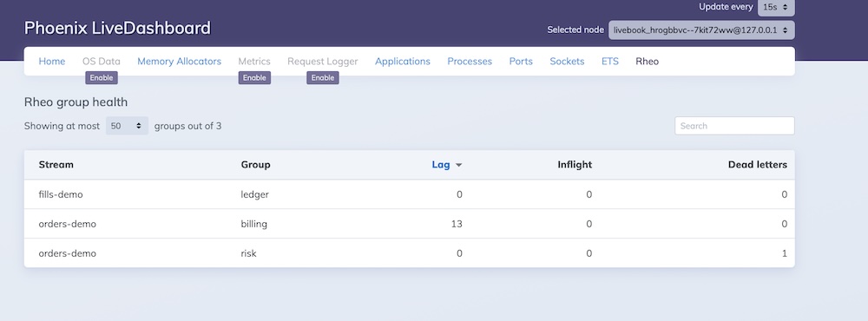868x321 pixels.
Task: Open the Selected node dropdown
Action: coord(701,29)
